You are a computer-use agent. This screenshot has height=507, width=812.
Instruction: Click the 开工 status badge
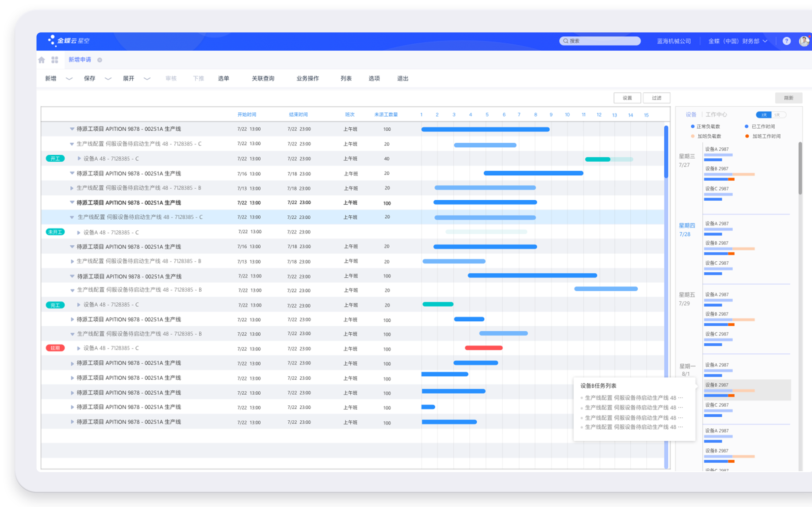[55, 159]
